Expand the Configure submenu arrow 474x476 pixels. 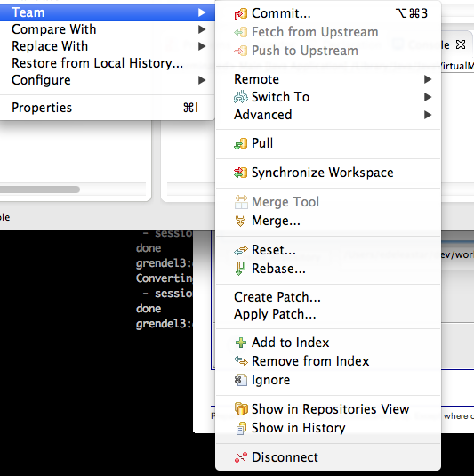[202, 80]
